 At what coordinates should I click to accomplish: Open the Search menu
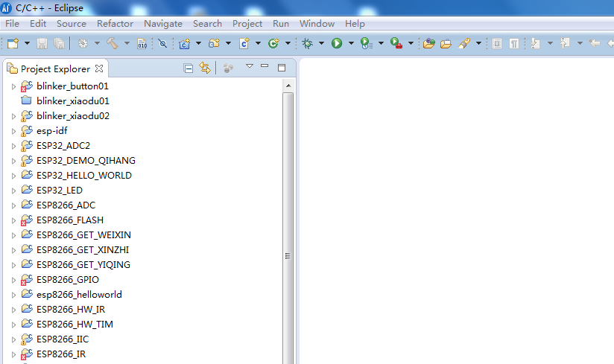(x=208, y=24)
